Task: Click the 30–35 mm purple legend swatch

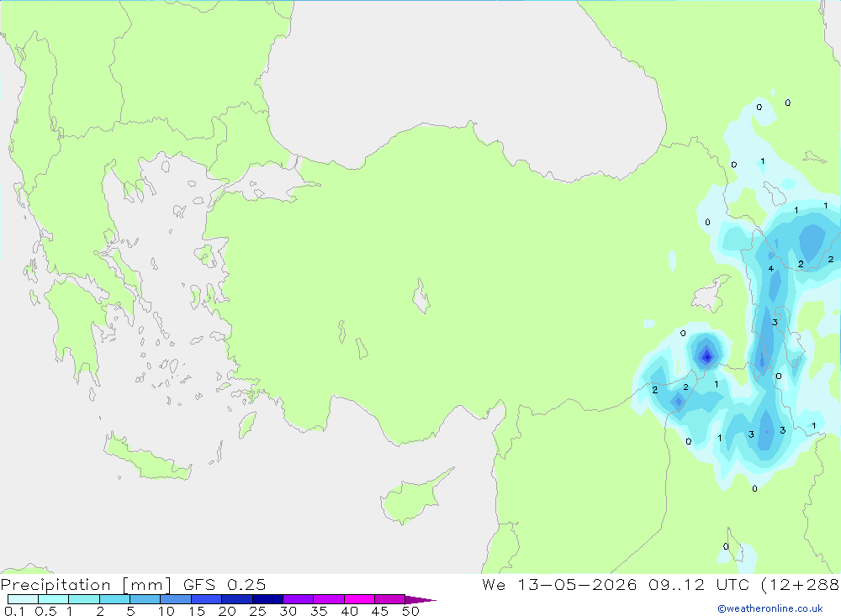Action: tap(299, 599)
